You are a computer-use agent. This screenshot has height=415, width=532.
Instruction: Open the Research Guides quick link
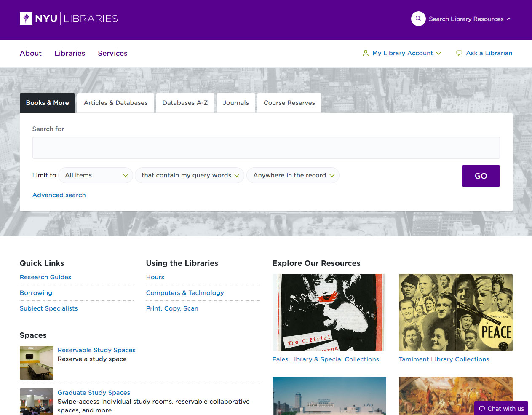pyautogui.click(x=45, y=277)
